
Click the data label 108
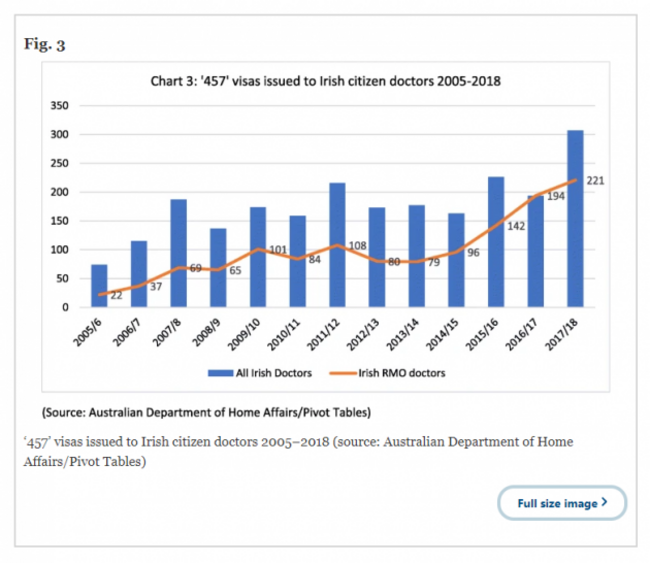point(357,246)
